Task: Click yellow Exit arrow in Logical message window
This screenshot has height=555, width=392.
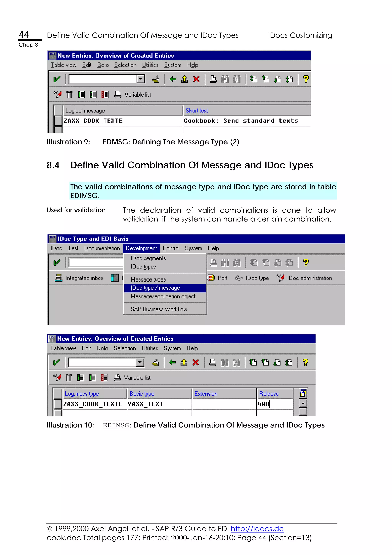Action: pyautogui.click(x=184, y=79)
